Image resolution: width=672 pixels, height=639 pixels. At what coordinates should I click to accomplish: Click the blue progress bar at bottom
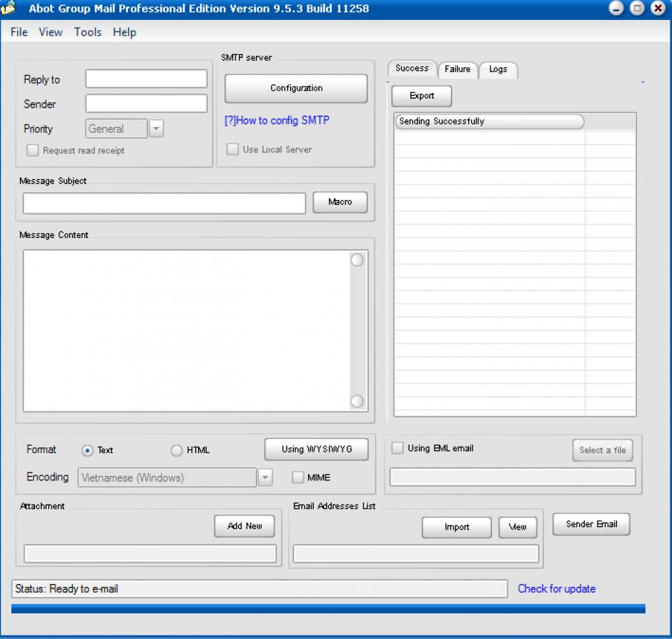328,609
